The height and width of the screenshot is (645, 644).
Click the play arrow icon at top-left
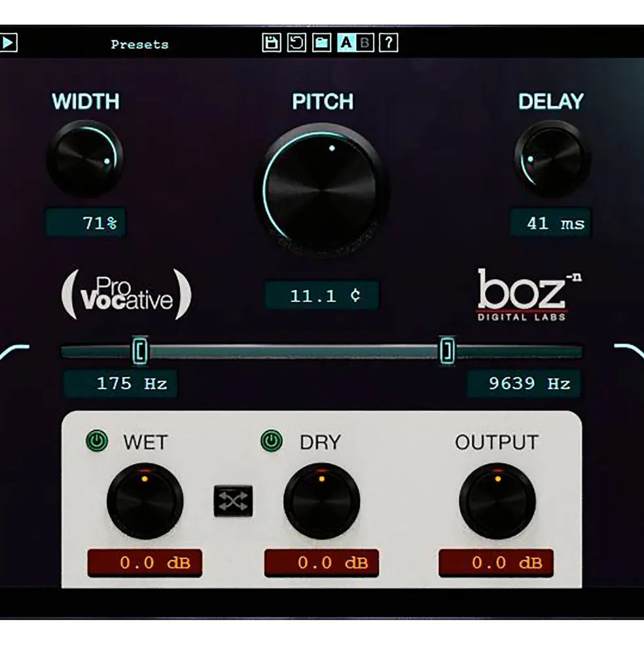coord(9,43)
